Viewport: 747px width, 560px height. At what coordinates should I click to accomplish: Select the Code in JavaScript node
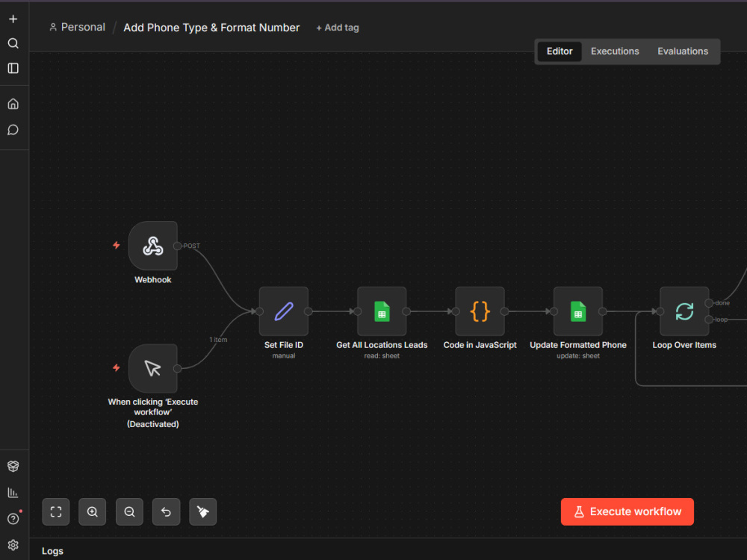click(480, 311)
